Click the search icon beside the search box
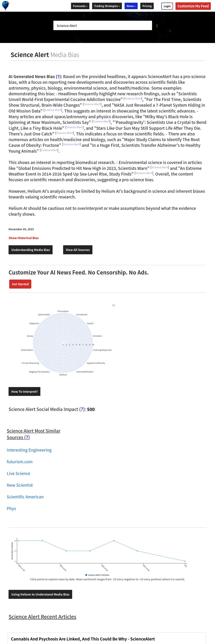The image size is (215, 644). 157,26
